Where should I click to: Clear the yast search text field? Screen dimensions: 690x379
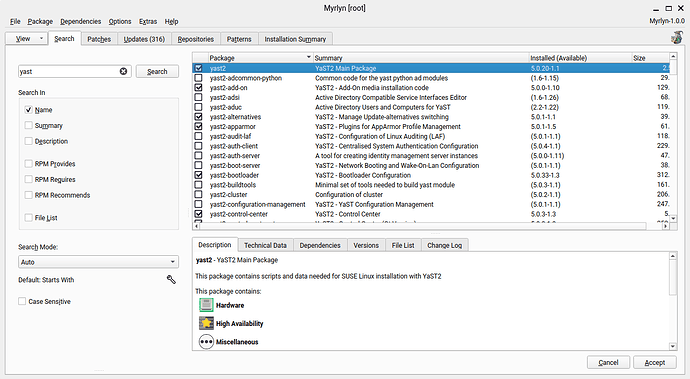pyautogui.click(x=124, y=71)
